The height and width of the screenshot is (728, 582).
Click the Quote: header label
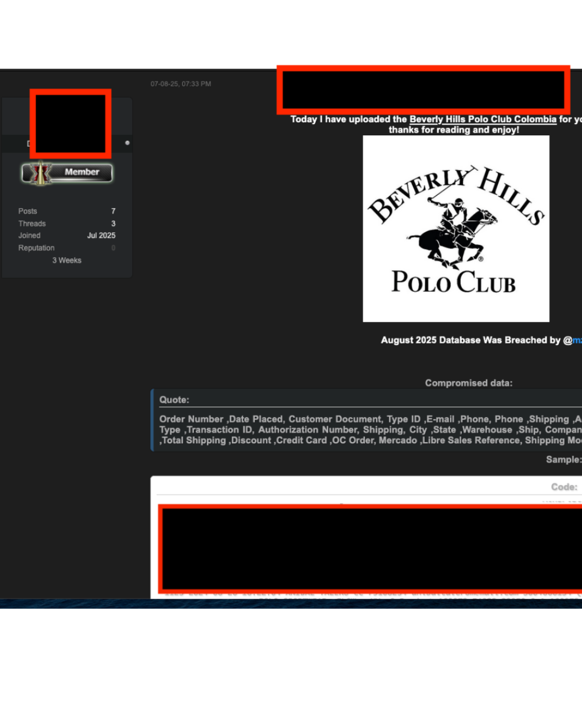coord(174,400)
